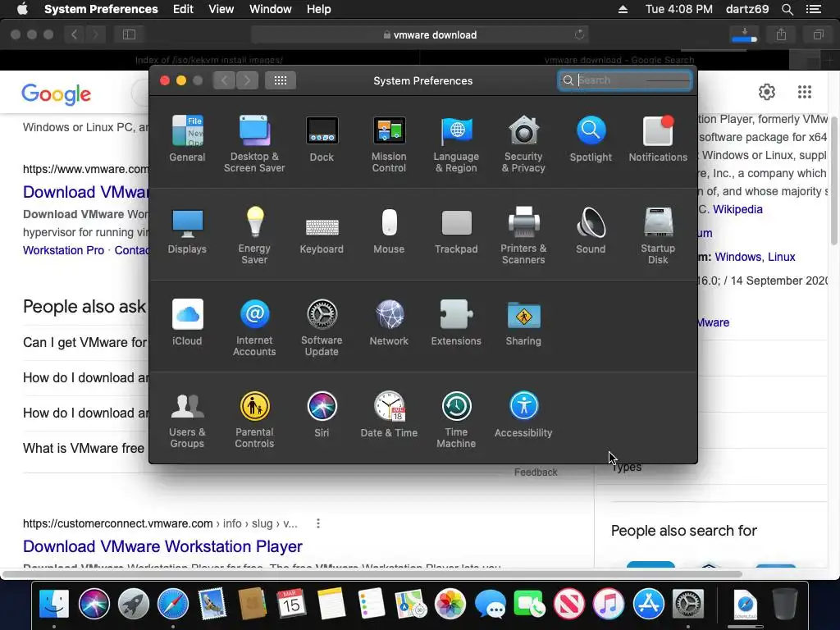This screenshot has height=630, width=840.
Task: Open the Mouse preferences pane
Action: coord(389,231)
